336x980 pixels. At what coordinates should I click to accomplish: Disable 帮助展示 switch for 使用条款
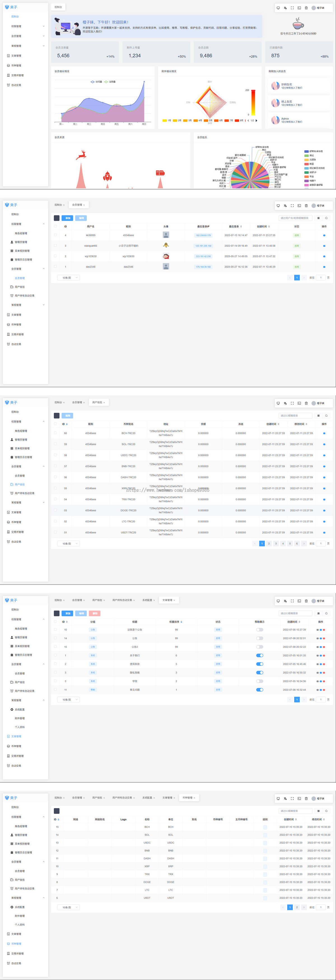click(260, 664)
